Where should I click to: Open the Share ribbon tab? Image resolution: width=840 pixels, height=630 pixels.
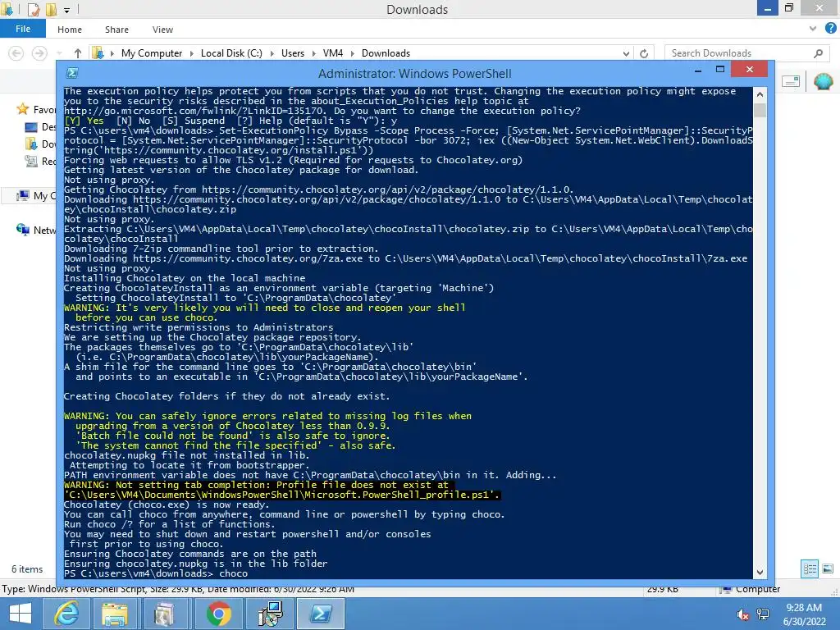tap(116, 30)
